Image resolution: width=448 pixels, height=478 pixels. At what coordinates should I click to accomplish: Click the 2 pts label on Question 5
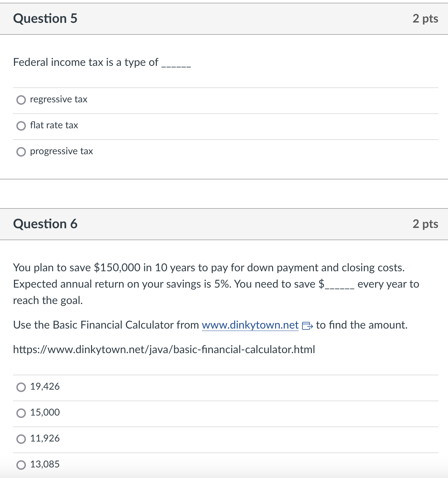click(x=425, y=19)
